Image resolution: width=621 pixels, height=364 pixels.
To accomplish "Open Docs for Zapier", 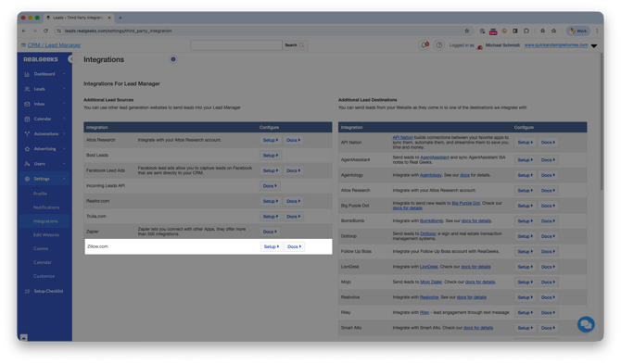I will [270, 232].
